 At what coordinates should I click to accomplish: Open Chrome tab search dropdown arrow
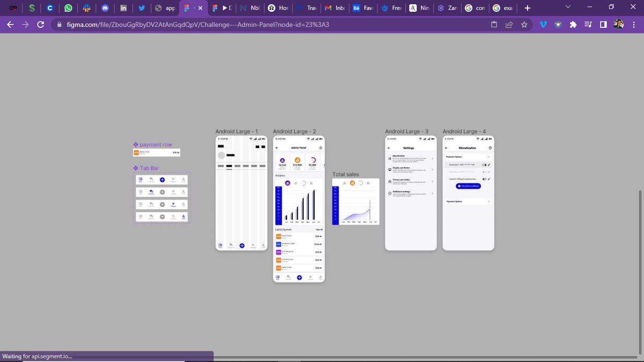point(568,8)
